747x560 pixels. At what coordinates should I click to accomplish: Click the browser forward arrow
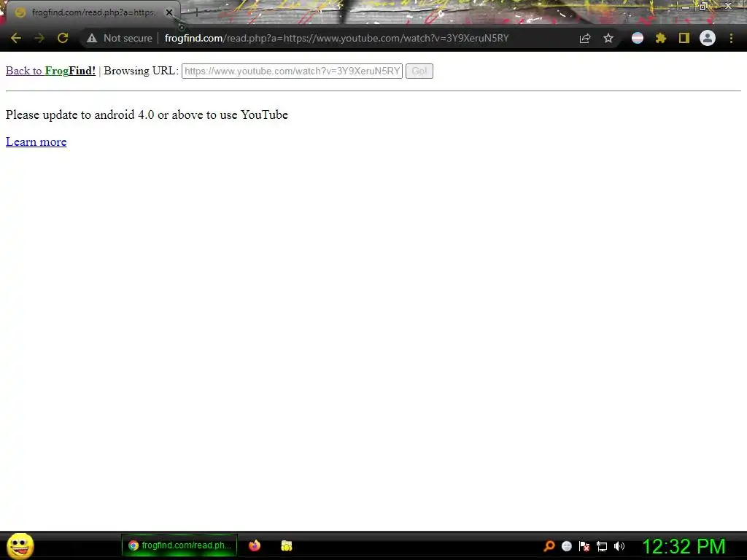click(39, 38)
